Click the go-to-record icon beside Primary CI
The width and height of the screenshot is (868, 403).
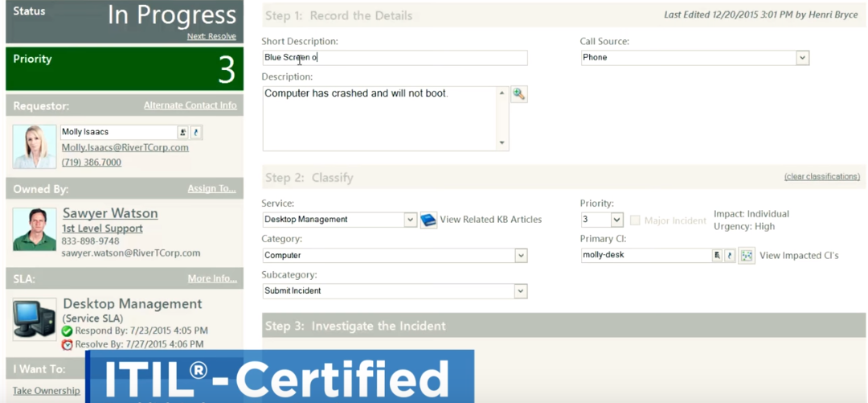730,256
